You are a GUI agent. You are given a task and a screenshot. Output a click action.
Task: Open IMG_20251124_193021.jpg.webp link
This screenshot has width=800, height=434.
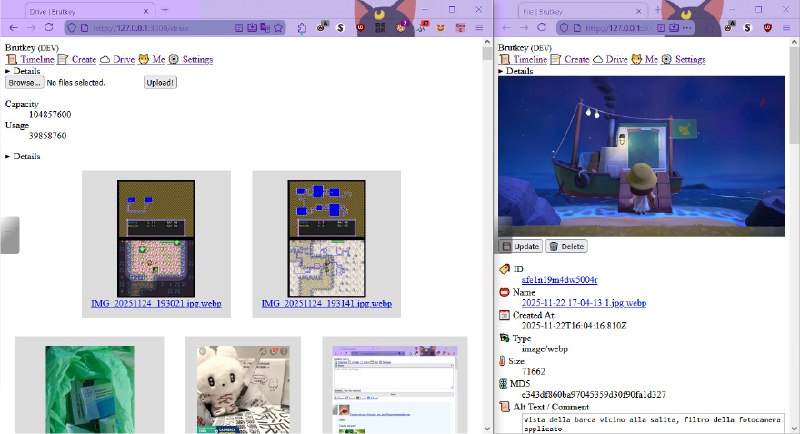[x=156, y=304]
